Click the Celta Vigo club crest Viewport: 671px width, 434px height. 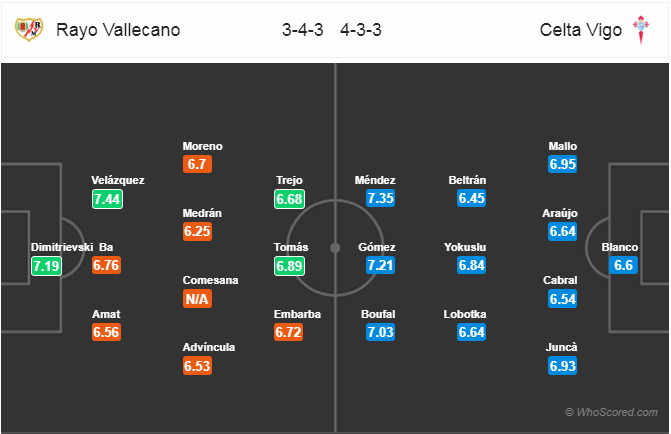(641, 29)
